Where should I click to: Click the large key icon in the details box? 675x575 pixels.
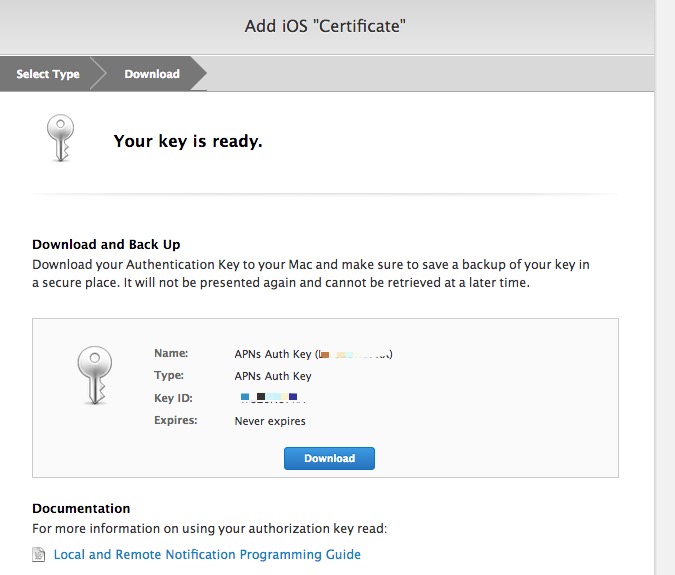92,375
